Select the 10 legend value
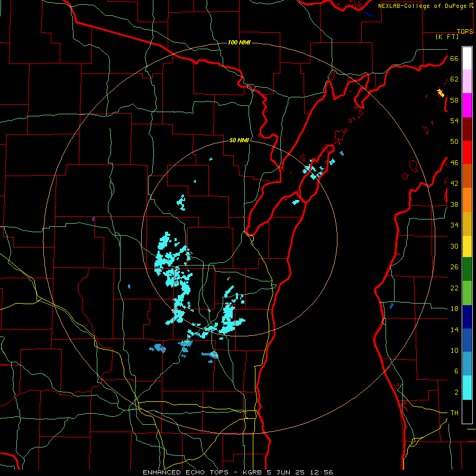The width and height of the screenshot is (476, 476). (x=454, y=351)
